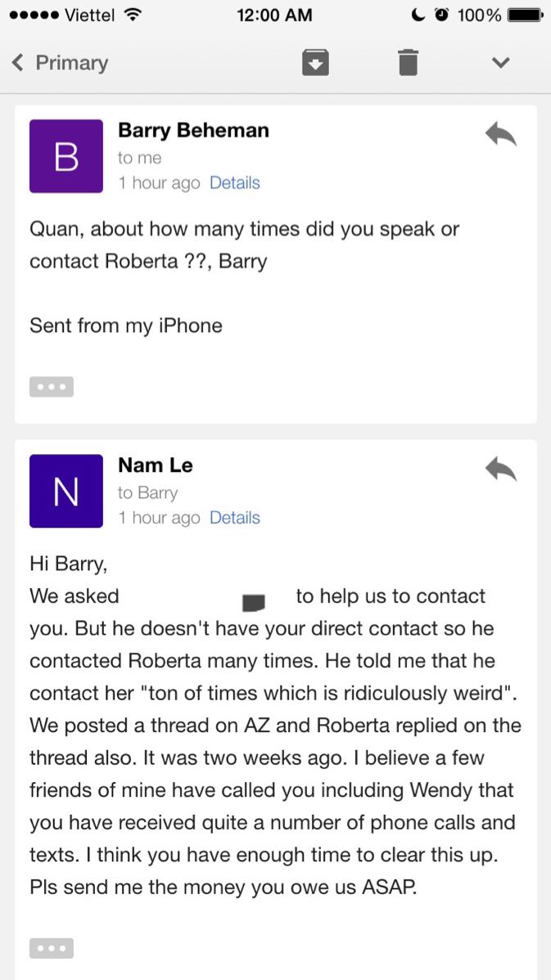Tap the back chevron arrow icon

click(x=19, y=62)
